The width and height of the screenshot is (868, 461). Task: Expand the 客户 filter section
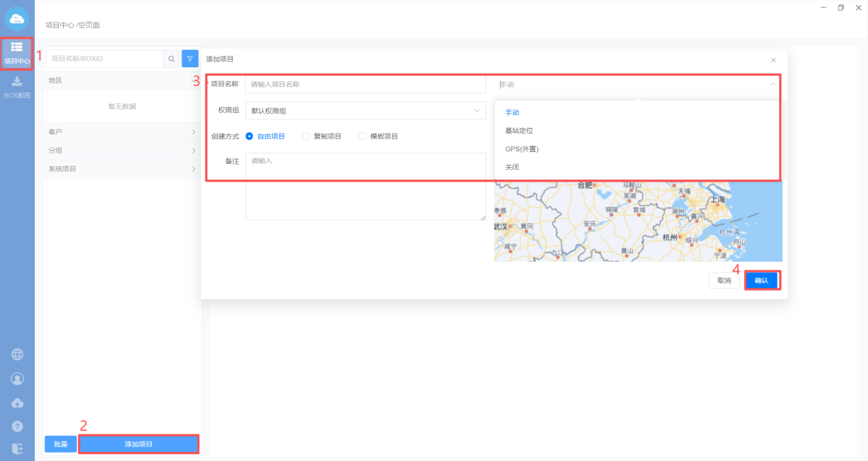tap(122, 132)
